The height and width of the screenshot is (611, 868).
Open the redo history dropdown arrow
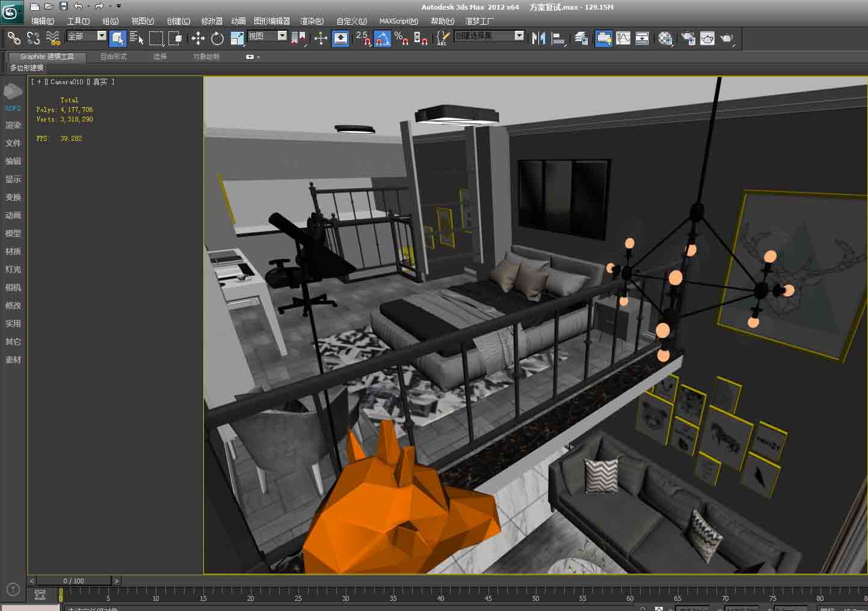click(109, 7)
